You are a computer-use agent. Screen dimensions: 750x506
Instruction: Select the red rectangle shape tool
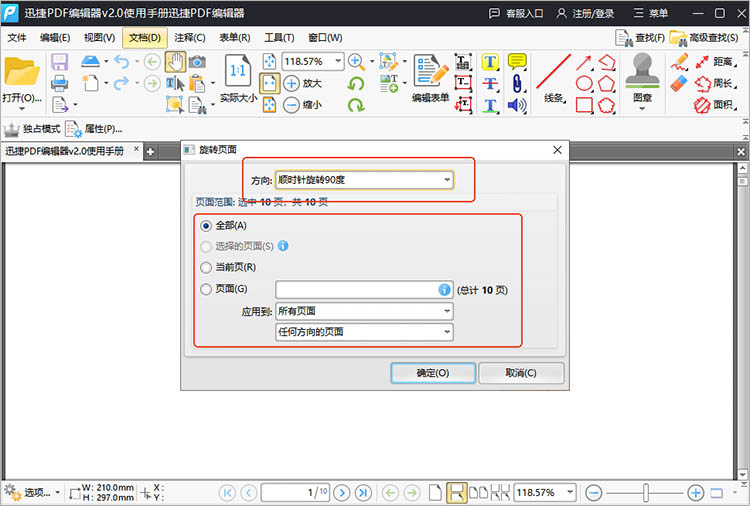[584, 105]
